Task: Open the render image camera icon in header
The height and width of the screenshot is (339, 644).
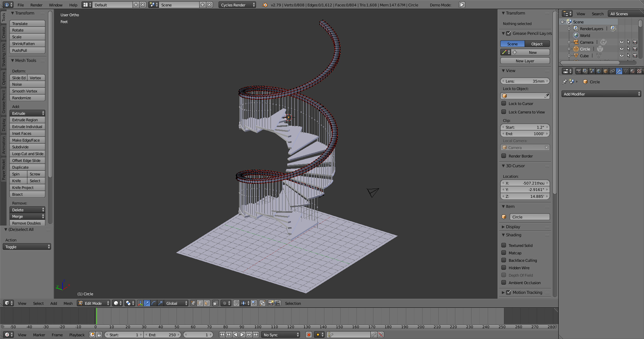Action: pyautogui.click(x=271, y=303)
